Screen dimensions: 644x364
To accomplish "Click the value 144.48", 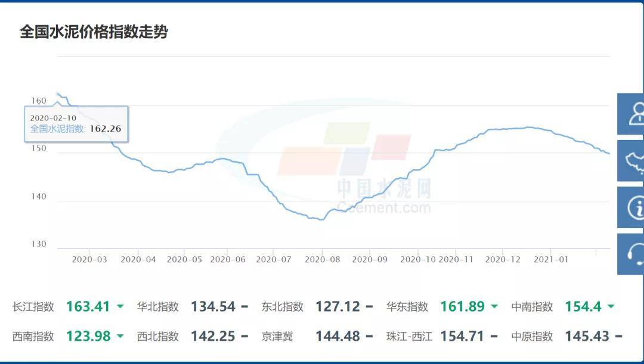I will 338,337.
